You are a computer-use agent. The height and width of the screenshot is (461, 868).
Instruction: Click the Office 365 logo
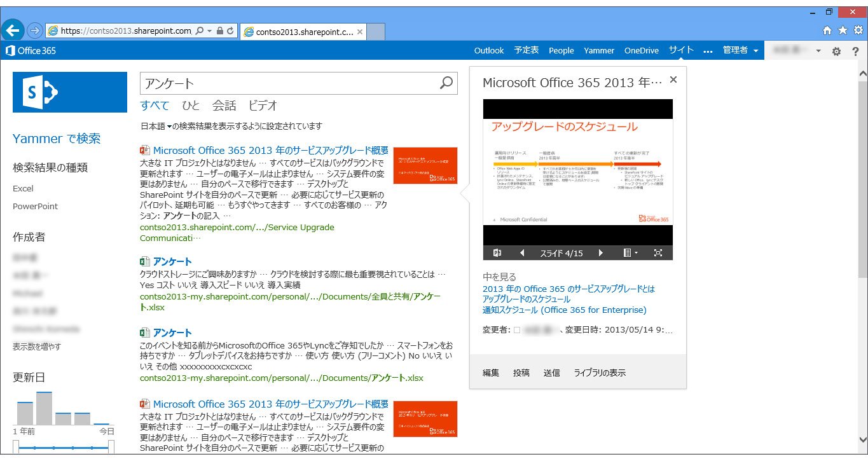[x=31, y=51]
